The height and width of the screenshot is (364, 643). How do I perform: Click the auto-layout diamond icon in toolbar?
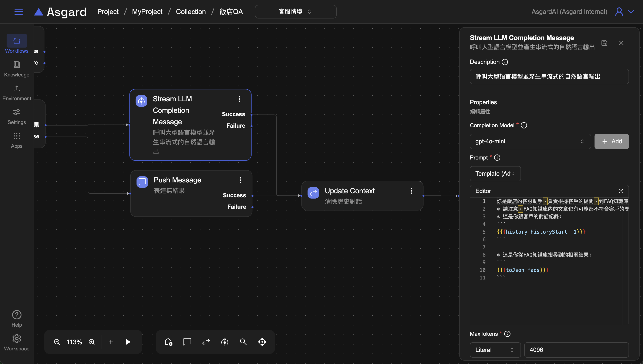[x=262, y=342]
